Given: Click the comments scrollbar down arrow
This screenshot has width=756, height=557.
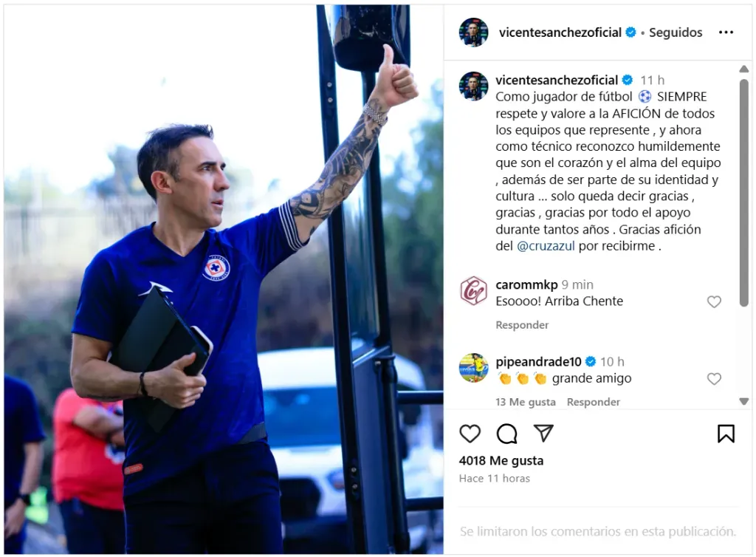Looking at the screenshot, I should [x=744, y=401].
